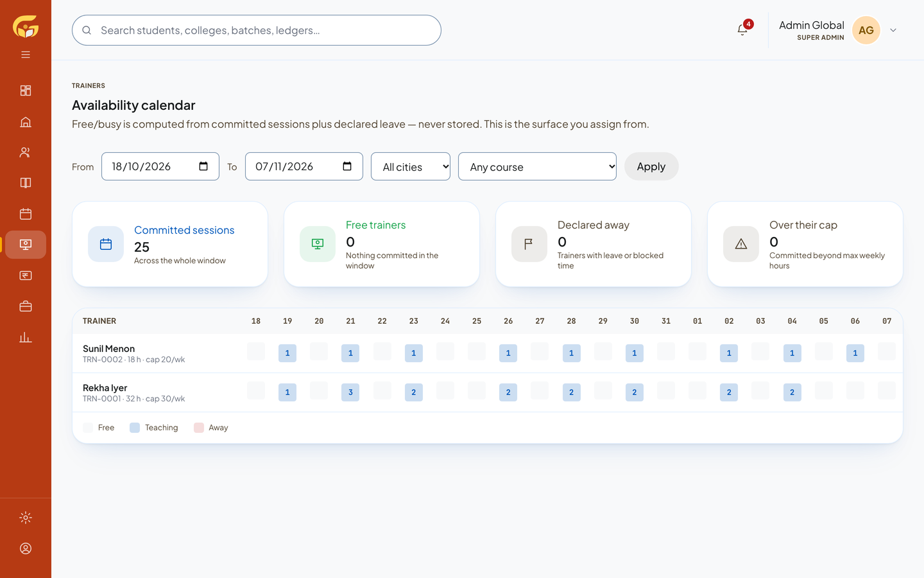This screenshot has height=578, width=924.
Task: Open the All cities dropdown
Action: pos(411,166)
